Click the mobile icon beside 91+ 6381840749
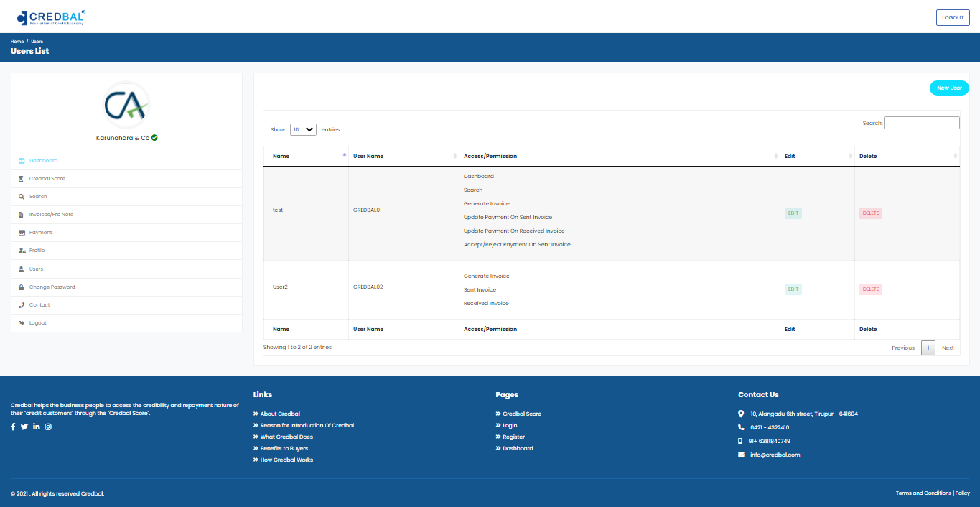Image resolution: width=980 pixels, height=507 pixels. (x=740, y=441)
